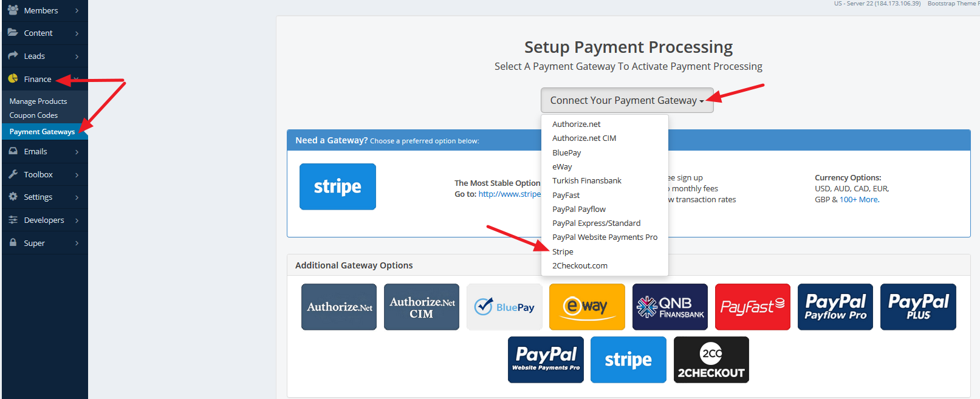Expand the Members menu chevron
980x399 pixels.
point(77,10)
